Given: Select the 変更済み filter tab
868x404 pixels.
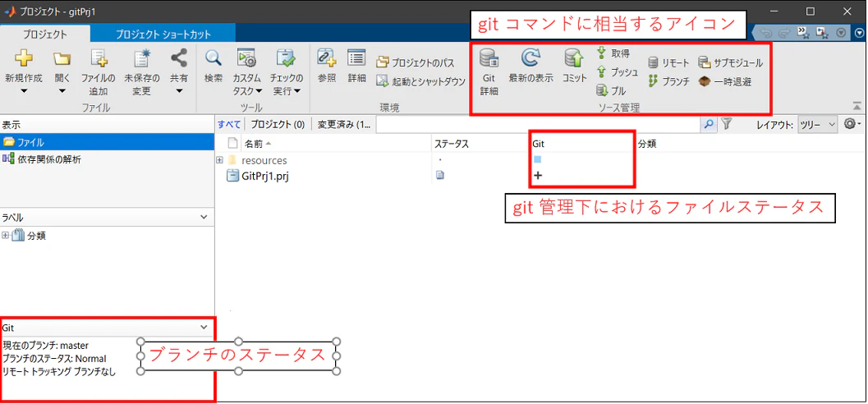Looking at the screenshot, I should (344, 125).
